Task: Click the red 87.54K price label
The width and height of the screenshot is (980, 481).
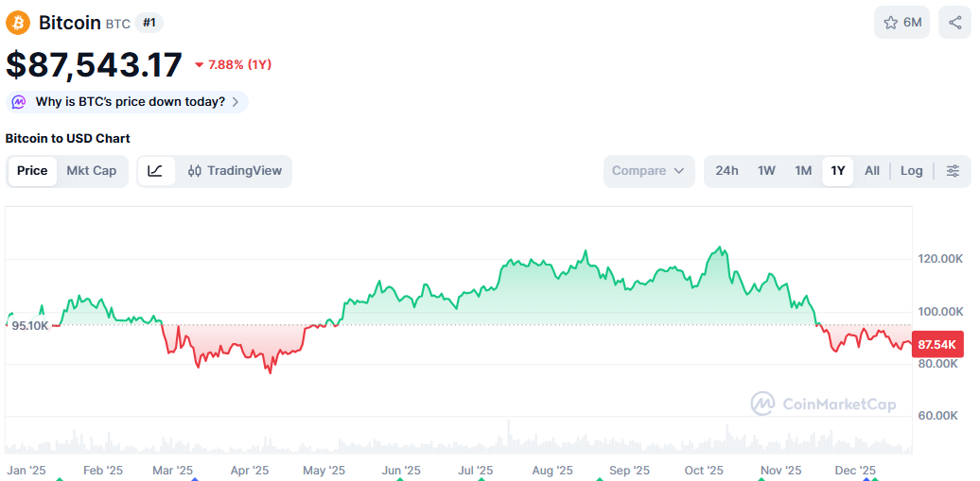Action: pyautogui.click(x=936, y=345)
